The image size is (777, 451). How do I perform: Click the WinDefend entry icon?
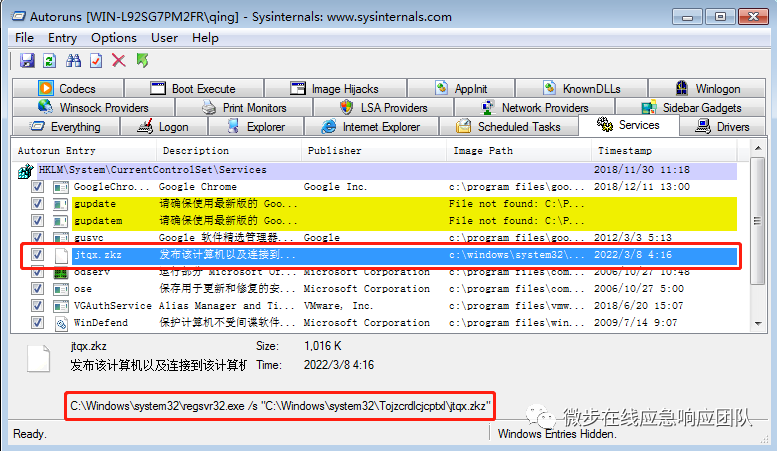point(60,323)
